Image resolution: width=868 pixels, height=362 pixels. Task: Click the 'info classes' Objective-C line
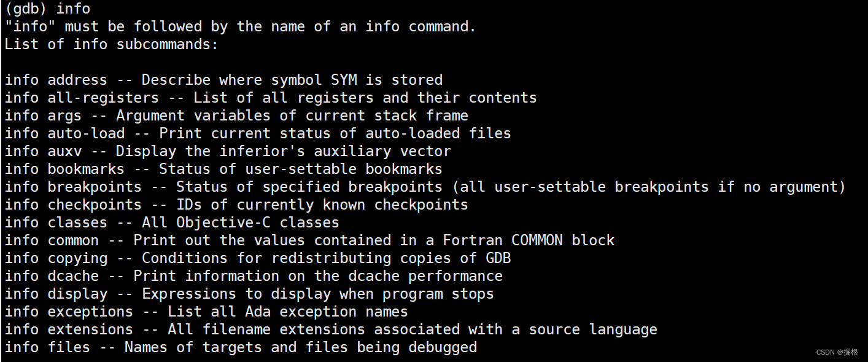[172, 222]
